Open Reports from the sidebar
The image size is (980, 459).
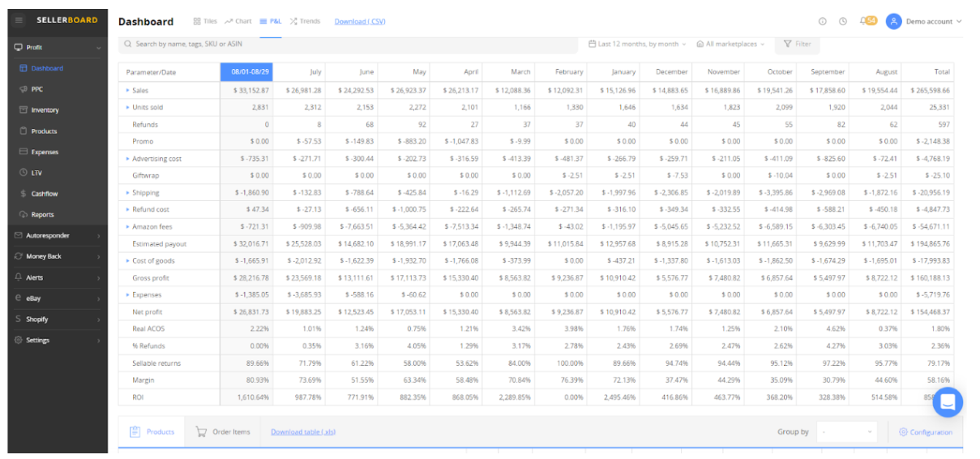tap(42, 215)
